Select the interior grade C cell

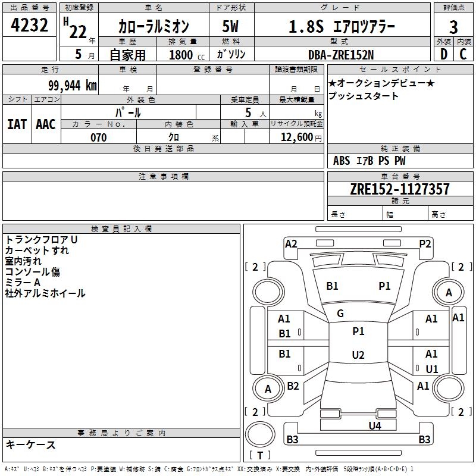click(464, 54)
